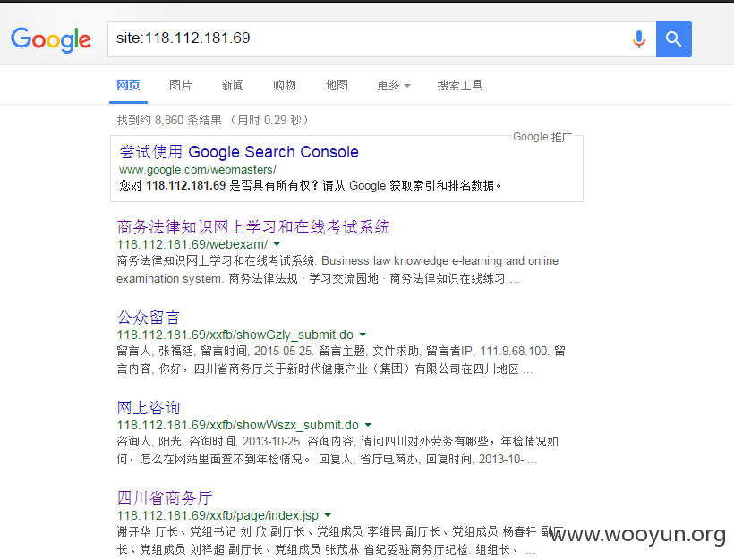Expand arrow beside showWszx_submit.do URL
The height and width of the screenshot is (560, 734).
368,425
